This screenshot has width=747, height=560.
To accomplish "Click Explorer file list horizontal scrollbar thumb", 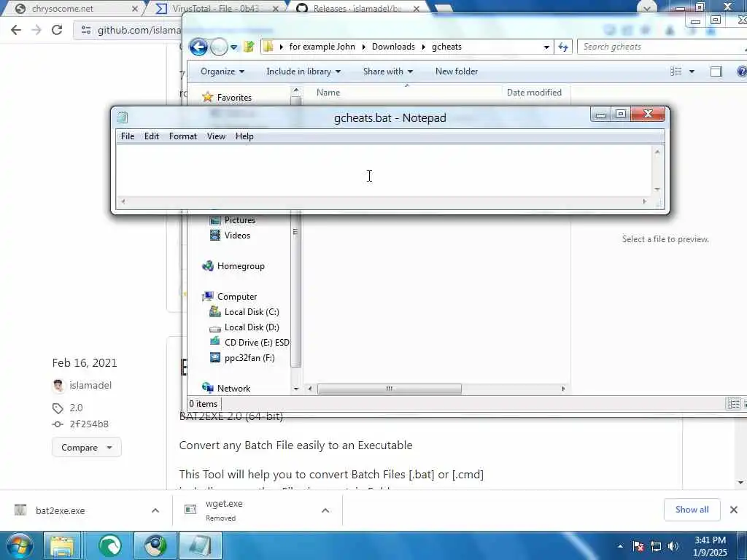I will [390, 389].
